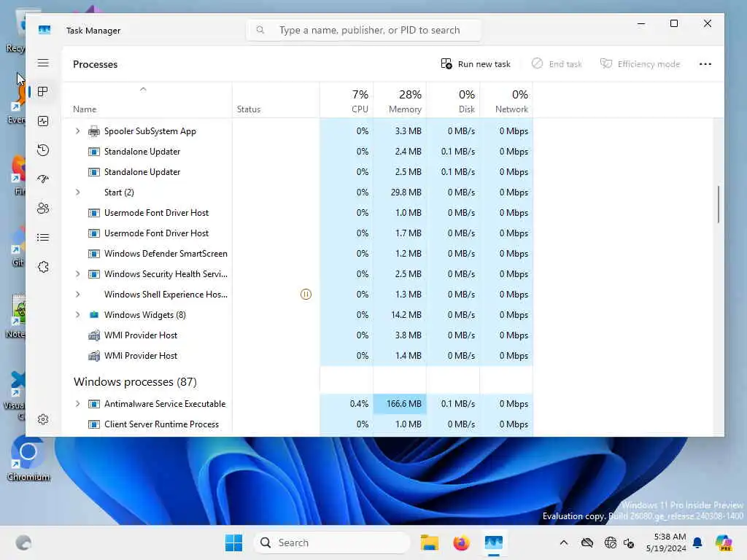Open the Services sidebar icon
This screenshot has height=560, width=747.
pos(43,267)
